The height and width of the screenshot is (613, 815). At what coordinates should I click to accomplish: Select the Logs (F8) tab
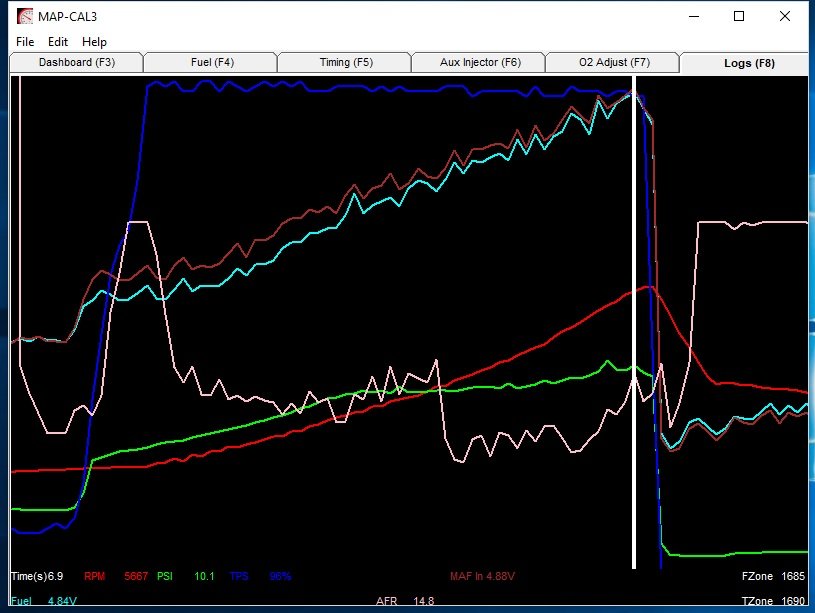pos(749,63)
